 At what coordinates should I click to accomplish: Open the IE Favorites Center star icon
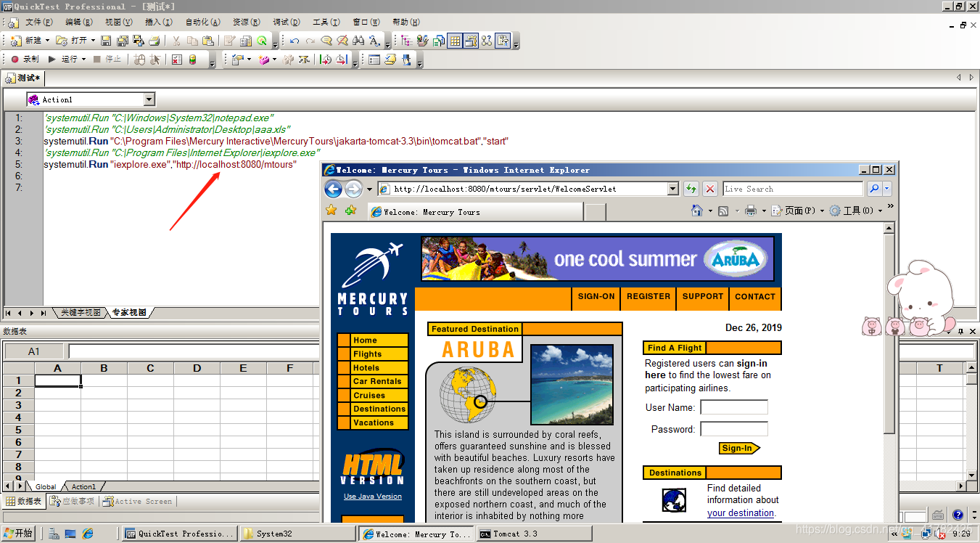[332, 211]
